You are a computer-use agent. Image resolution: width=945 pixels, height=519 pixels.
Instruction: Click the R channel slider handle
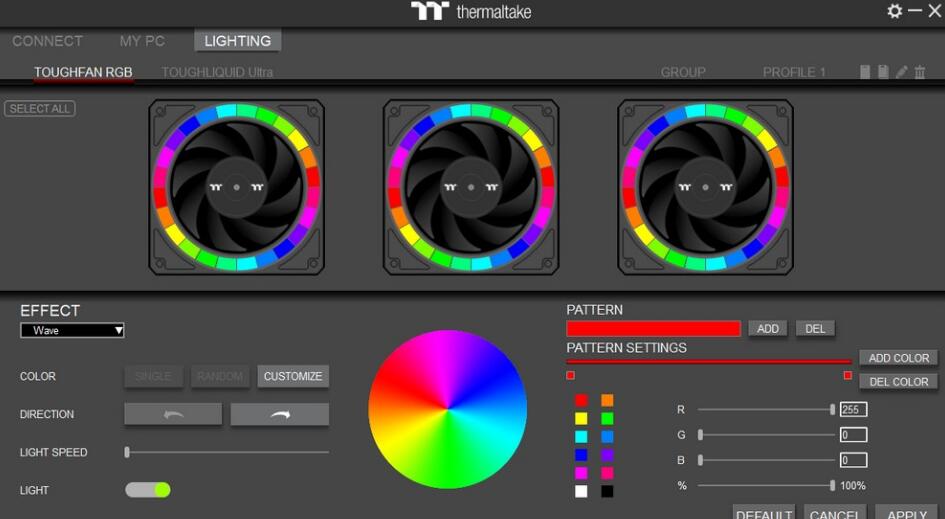pos(832,410)
